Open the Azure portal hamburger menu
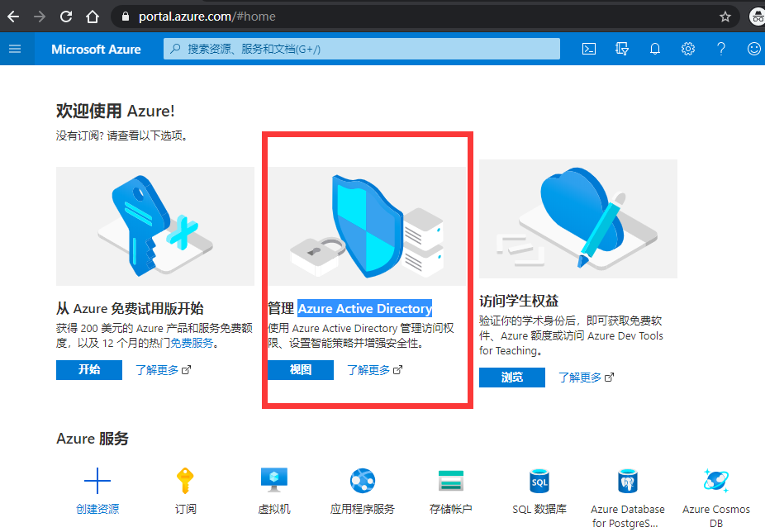 click(15, 49)
